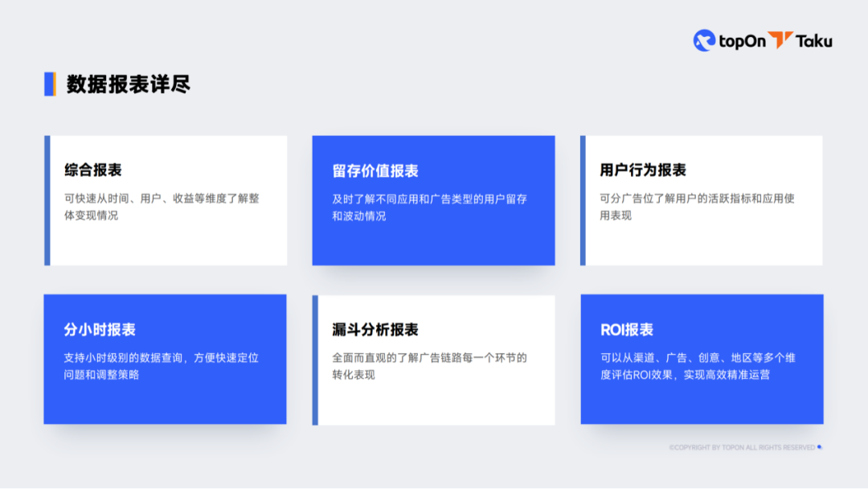This screenshot has width=868, height=489.
Task: Click the blue left edge bar of 用户行为报表 card
Action: [x=583, y=200]
